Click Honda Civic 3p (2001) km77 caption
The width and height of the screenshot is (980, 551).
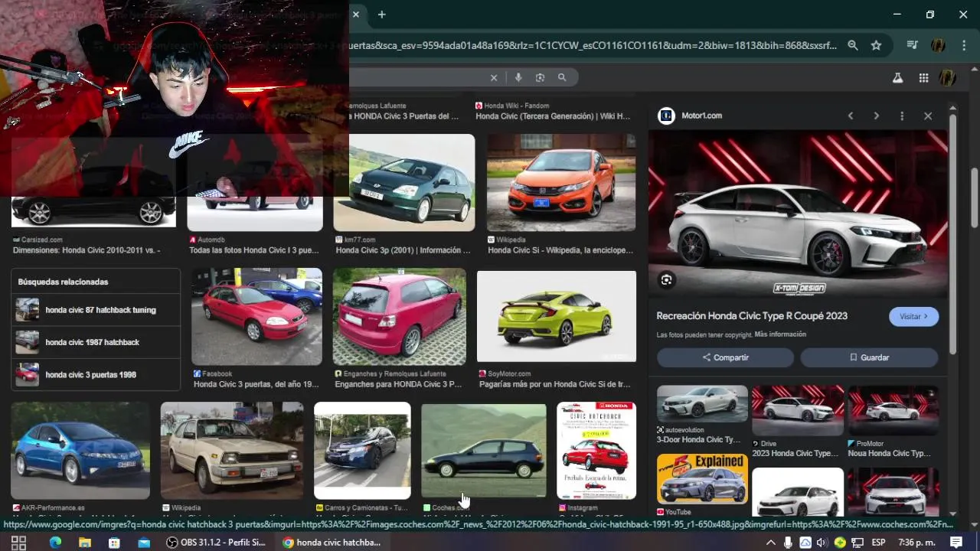403,250
